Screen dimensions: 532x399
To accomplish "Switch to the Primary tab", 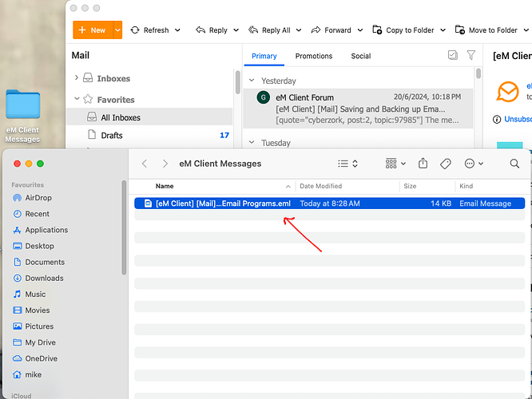I will pyautogui.click(x=264, y=56).
